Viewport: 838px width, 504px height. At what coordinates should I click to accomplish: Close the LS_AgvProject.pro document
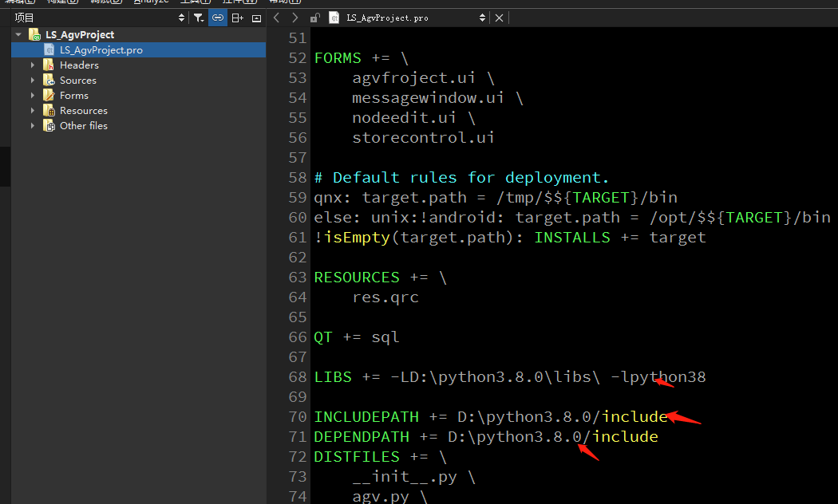pyautogui.click(x=499, y=18)
